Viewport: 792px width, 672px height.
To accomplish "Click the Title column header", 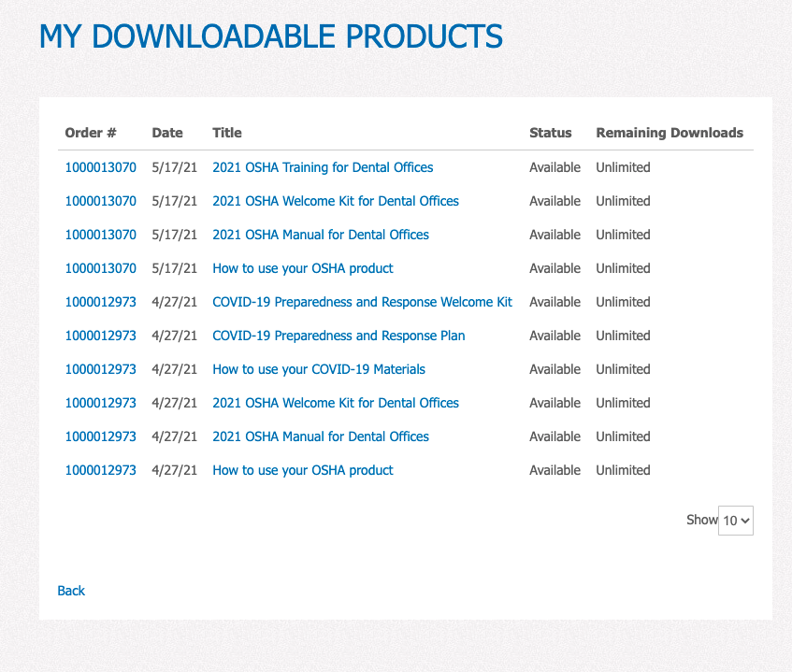I will click(227, 133).
